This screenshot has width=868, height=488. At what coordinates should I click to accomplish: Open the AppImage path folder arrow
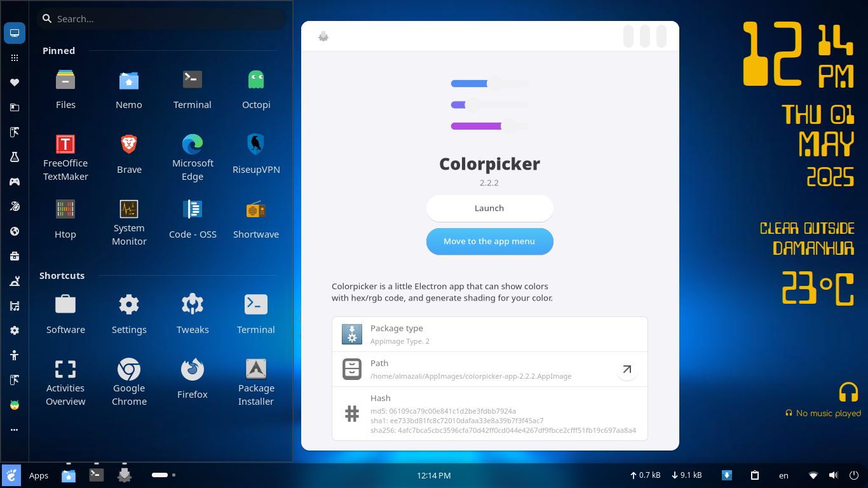point(627,369)
